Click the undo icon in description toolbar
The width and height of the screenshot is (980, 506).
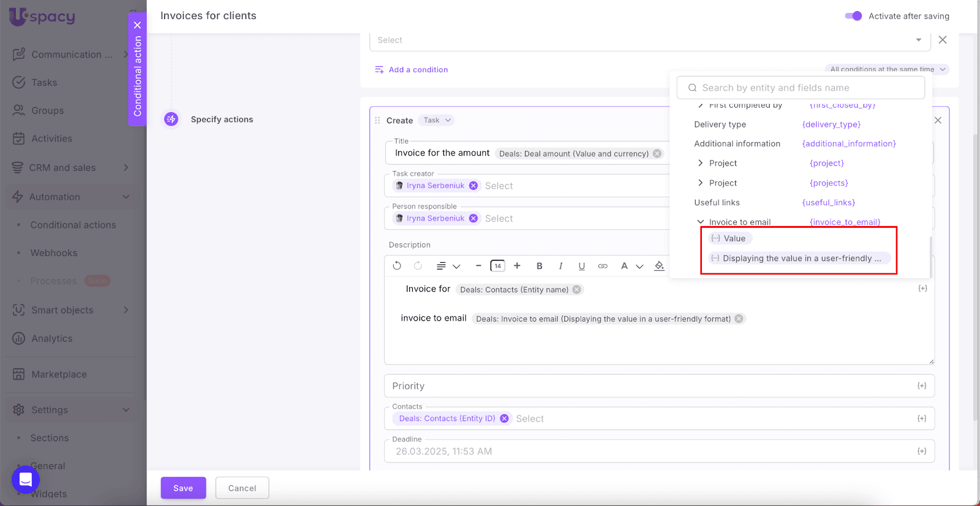point(397,266)
